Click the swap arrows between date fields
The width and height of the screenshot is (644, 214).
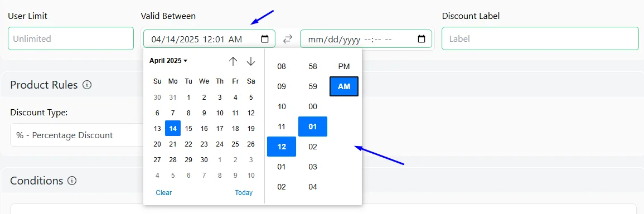[x=288, y=39]
